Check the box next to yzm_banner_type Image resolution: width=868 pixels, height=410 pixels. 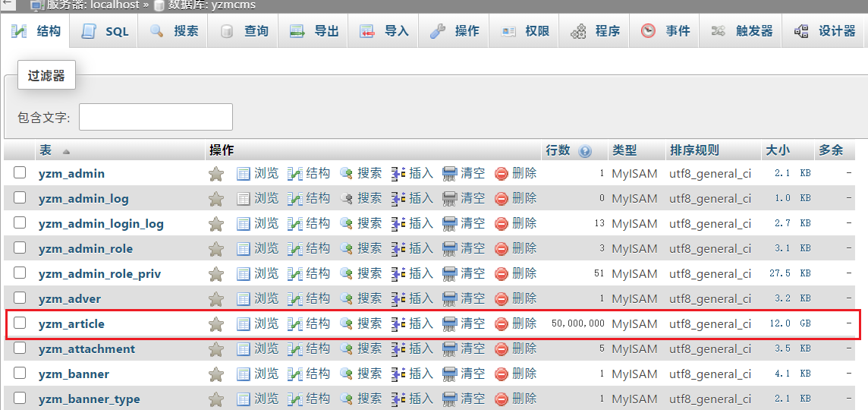click(x=20, y=399)
